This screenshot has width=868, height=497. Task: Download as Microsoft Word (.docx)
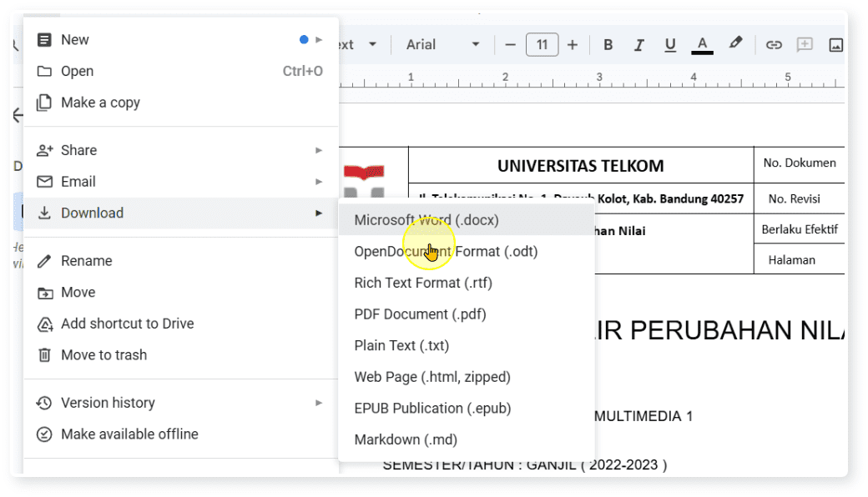point(466,220)
